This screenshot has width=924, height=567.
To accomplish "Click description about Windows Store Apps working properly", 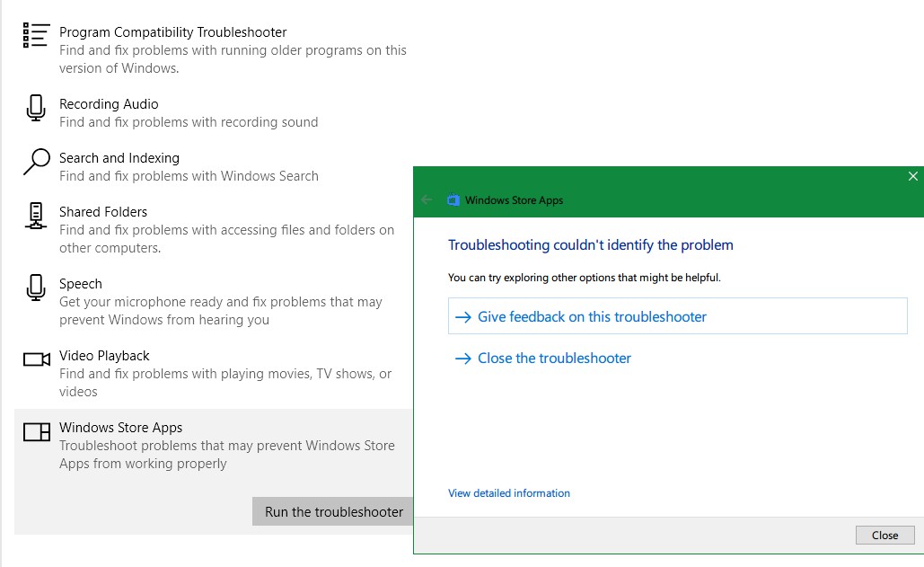I will click(227, 455).
